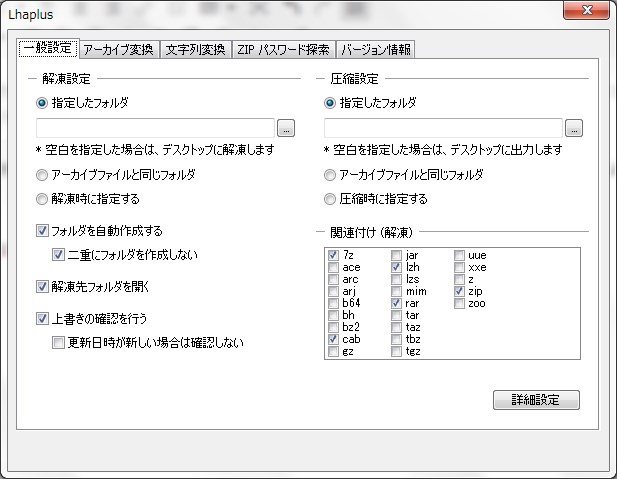Open the 文字列変換 tab
The width and height of the screenshot is (617, 479).
point(195,50)
